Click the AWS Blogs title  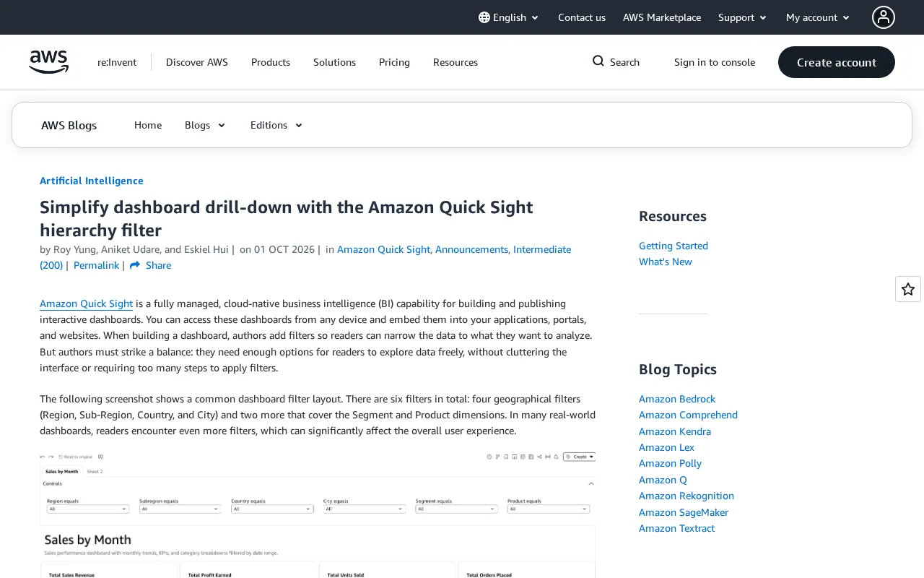pyautogui.click(x=69, y=125)
